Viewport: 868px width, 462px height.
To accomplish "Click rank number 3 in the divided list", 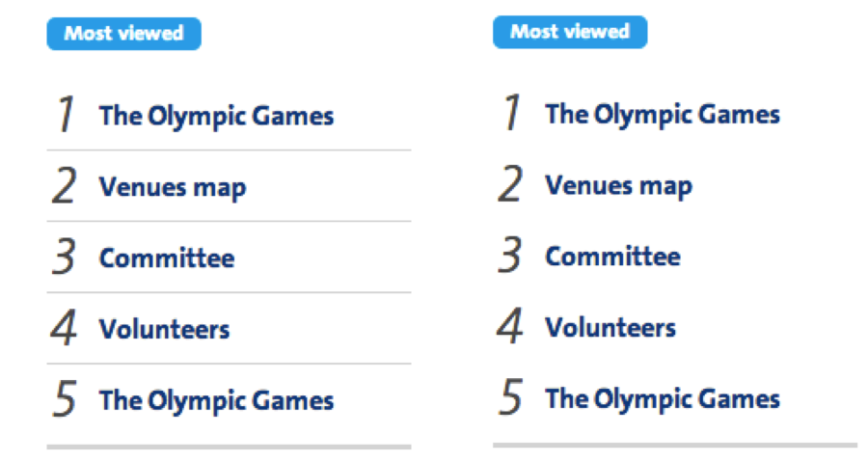I will pos(65,258).
